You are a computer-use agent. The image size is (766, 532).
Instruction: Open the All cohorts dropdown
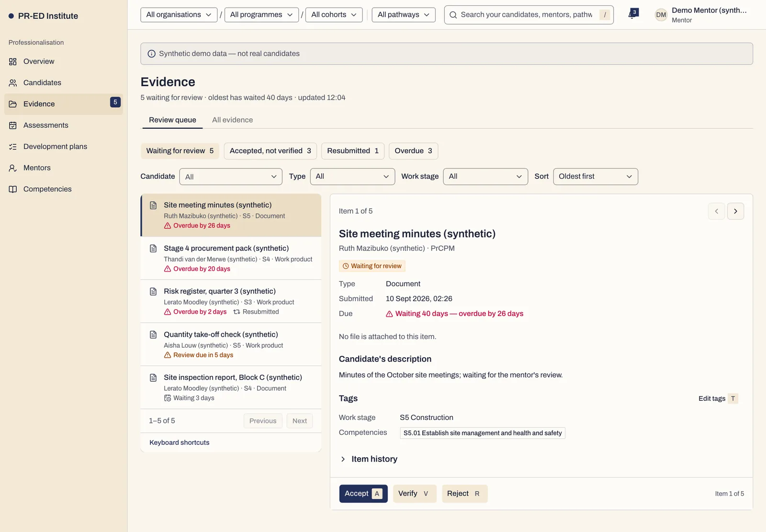point(334,15)
